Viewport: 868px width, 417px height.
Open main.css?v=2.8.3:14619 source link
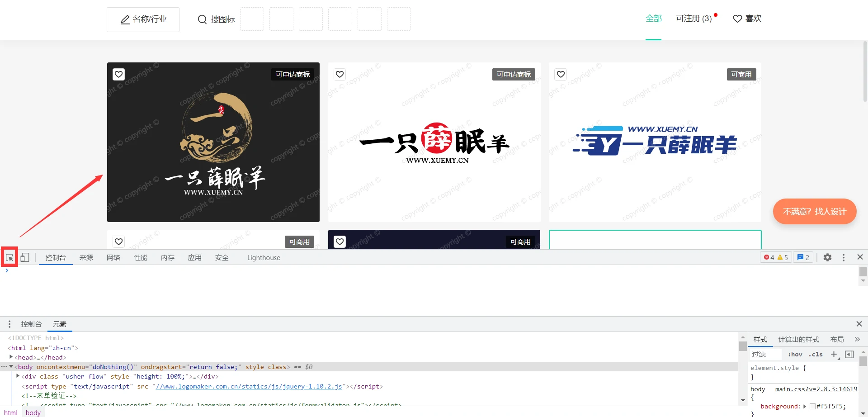816,389
